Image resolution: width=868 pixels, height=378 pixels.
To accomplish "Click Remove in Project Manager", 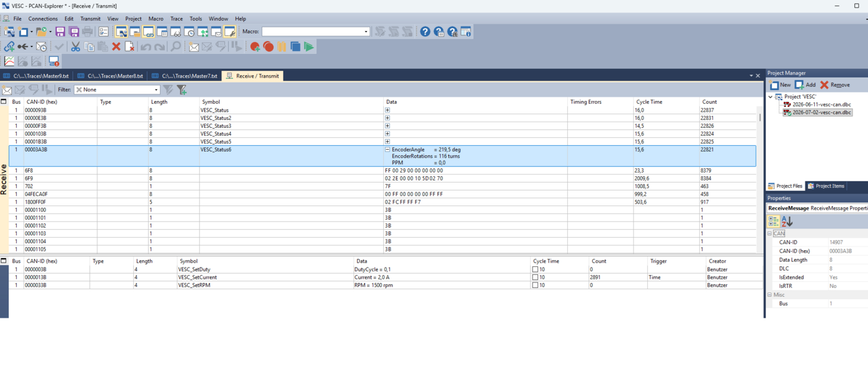I will [x=835, y=85].
